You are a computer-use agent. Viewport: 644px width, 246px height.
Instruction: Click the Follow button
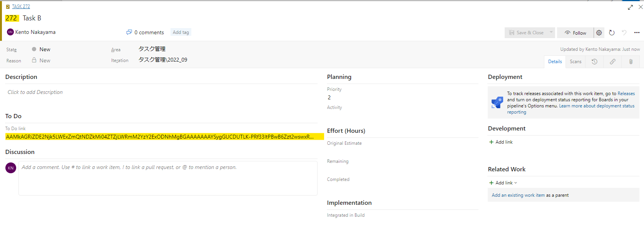575,33
